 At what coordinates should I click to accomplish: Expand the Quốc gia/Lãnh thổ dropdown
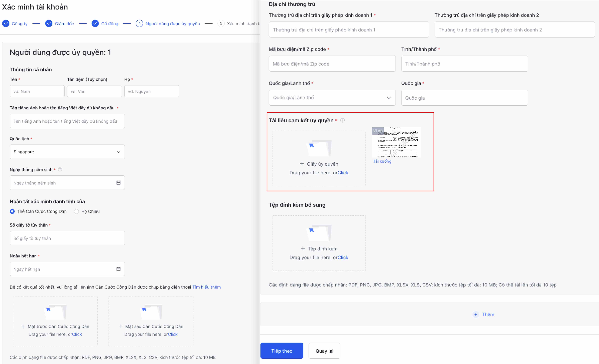(332, 98)
